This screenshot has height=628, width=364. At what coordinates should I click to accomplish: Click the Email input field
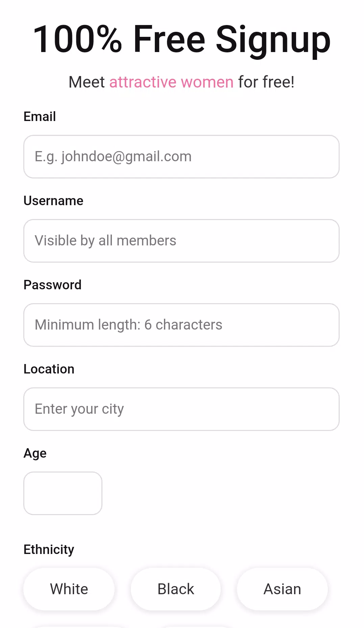(181, 156)
